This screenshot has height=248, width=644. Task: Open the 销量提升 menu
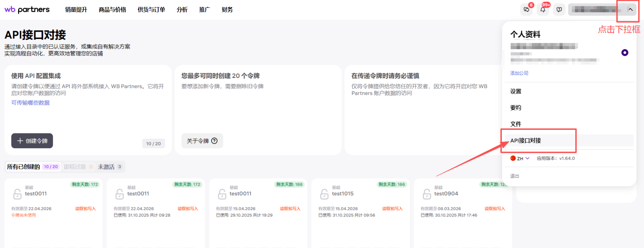pyautogui.click(x=76, y=10)
